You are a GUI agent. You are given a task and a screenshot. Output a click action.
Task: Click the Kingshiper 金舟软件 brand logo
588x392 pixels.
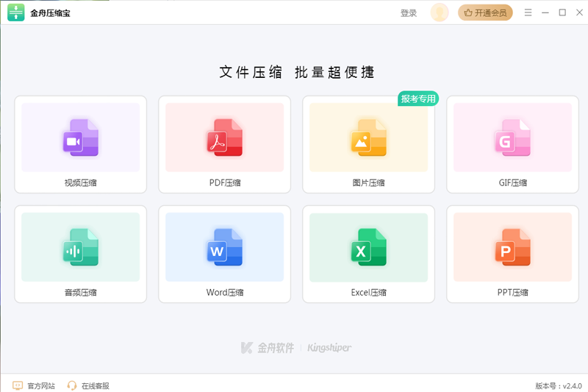pyautogui.click(x=295, y=347)
